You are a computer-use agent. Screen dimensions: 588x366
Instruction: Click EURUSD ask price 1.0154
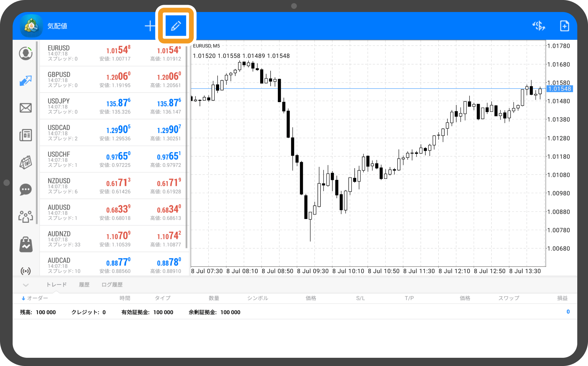169,50
